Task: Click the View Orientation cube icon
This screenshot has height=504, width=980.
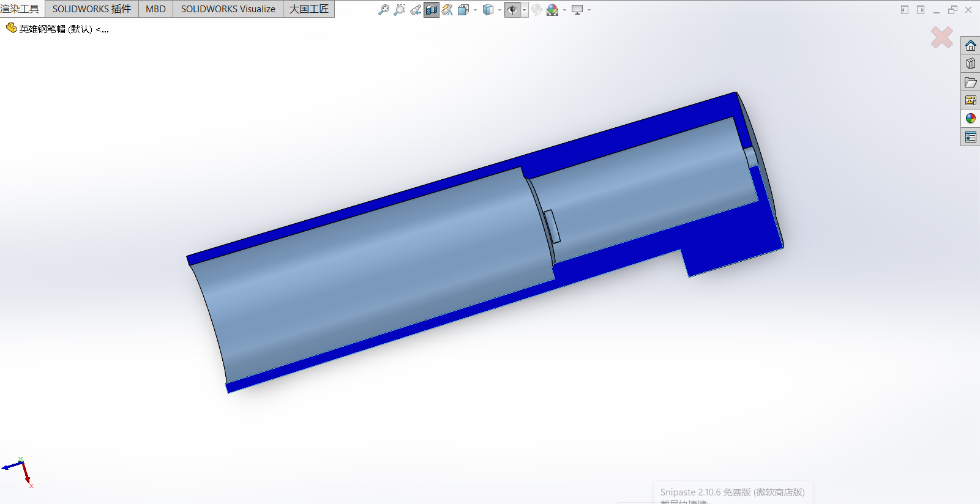Action: coord(463,10)
